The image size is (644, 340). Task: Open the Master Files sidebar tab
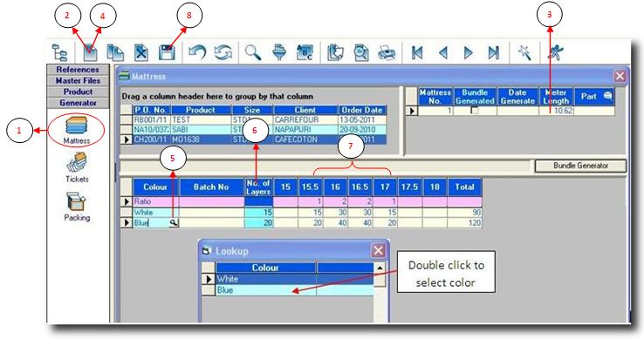[78, 81]
